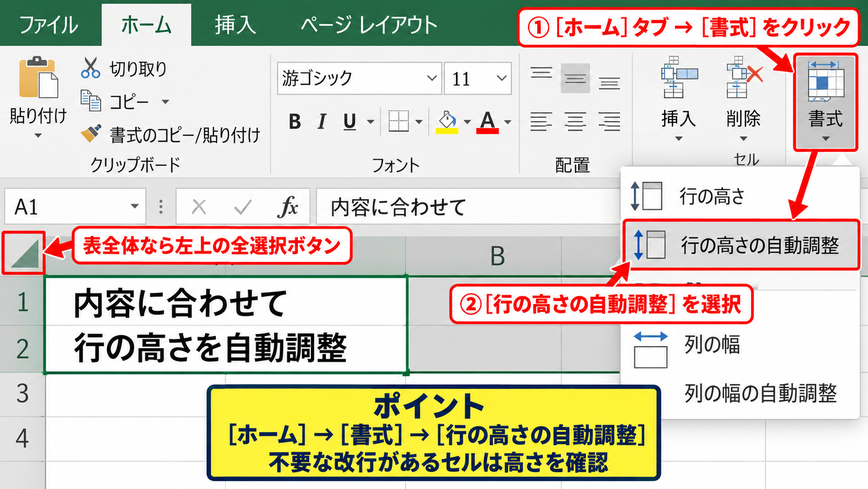Screen dimensions: 868x489
Task: Expand the 貼り付け paste options arrow
Action: 38,136
